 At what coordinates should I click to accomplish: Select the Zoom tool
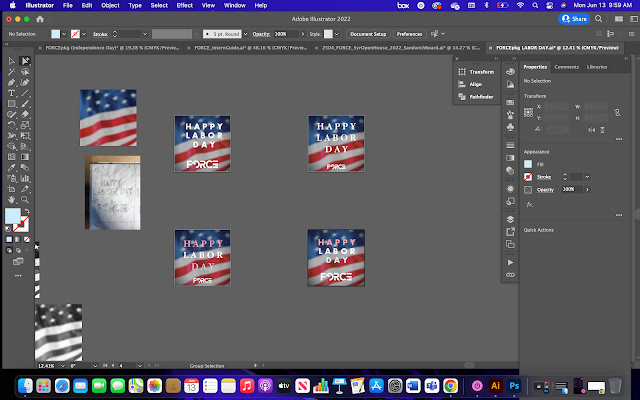click(25, 200)
